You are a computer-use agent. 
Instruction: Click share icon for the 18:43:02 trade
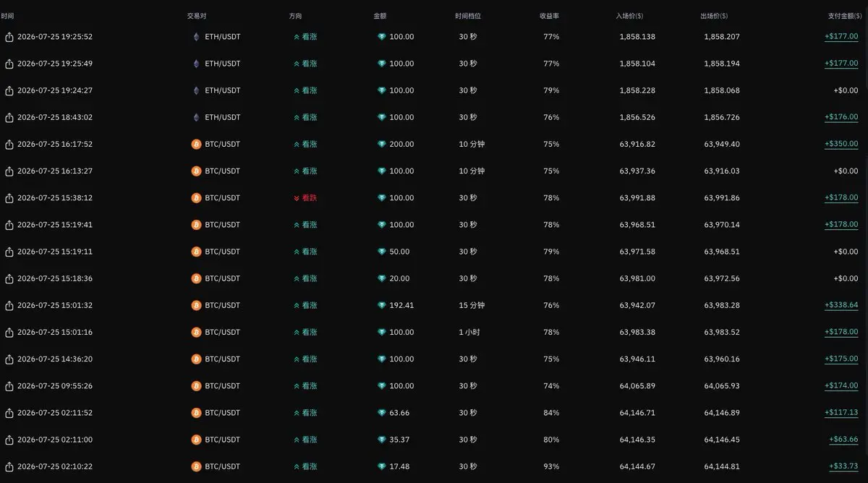9,117
